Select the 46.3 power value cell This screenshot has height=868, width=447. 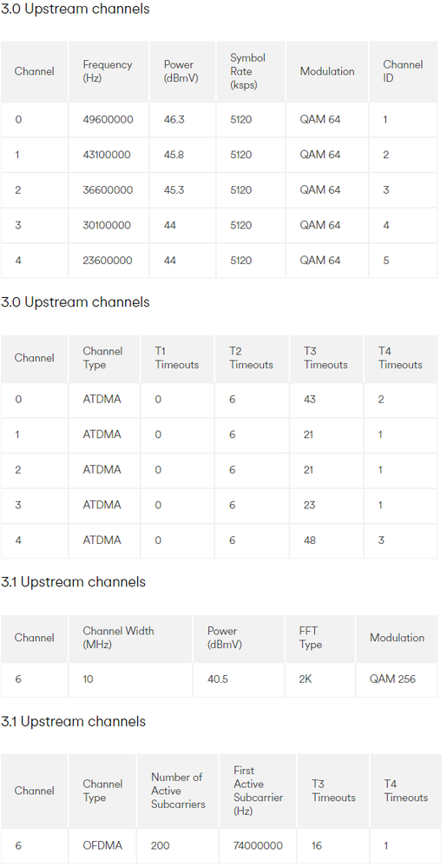[x=182, y=120]
